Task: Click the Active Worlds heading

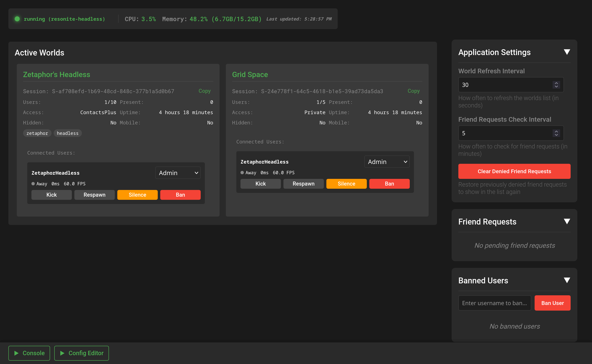Action: [x=39, y=53]
